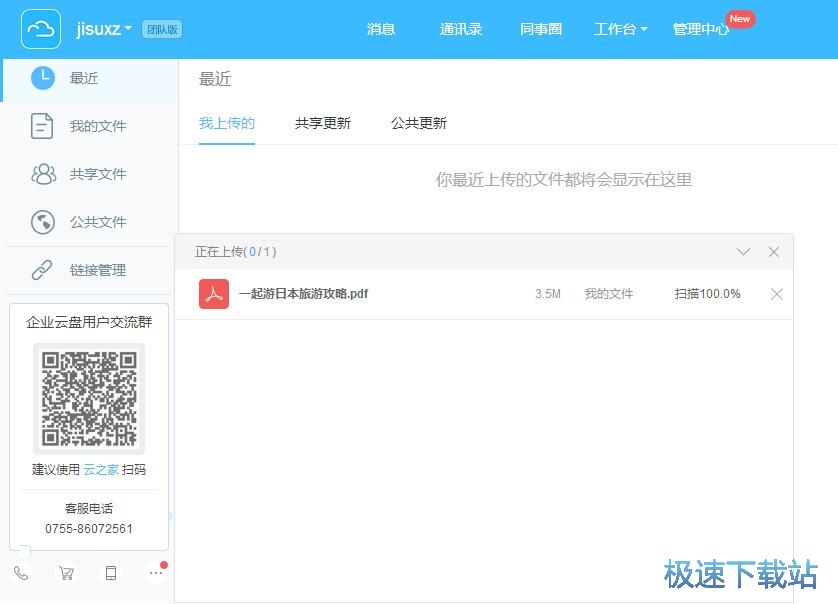Click the New badge on 管理中心
The image size is (838, 604).
[x=740, y=19]
